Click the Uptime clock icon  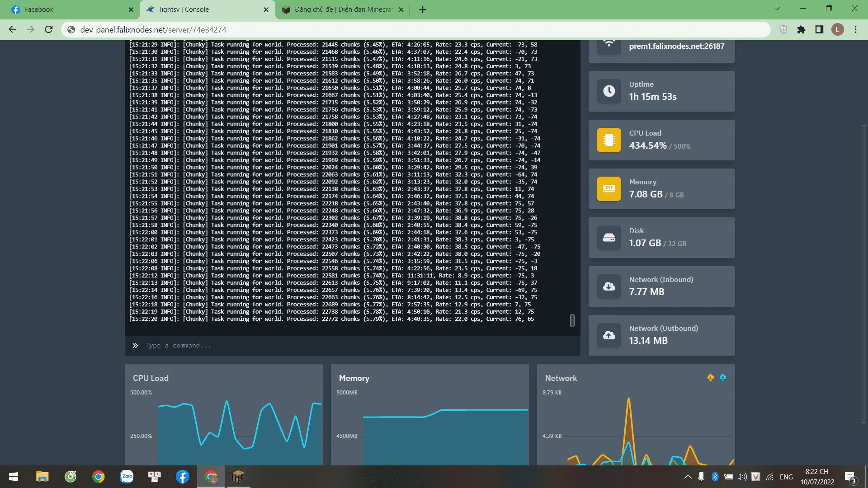tap(609, 91)
